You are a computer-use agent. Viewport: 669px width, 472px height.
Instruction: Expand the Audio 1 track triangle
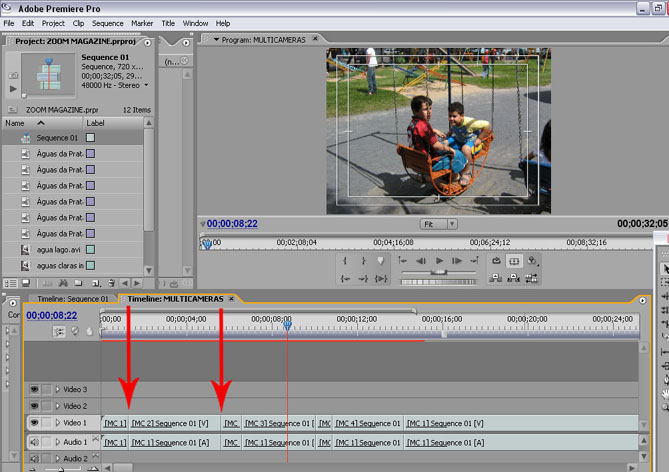coord(57,442)
